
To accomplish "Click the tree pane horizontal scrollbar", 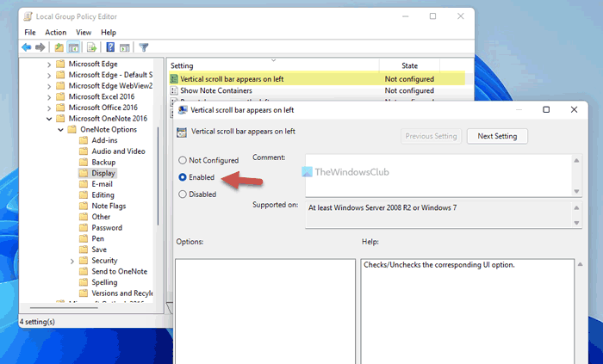I will point(64,308).
